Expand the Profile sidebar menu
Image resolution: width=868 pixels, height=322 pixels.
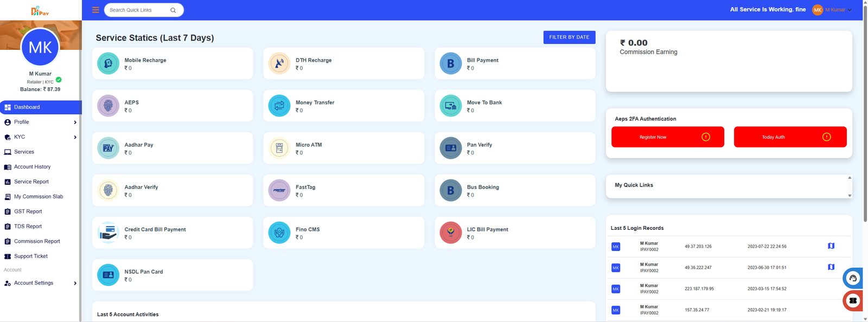tap(40, 122)
